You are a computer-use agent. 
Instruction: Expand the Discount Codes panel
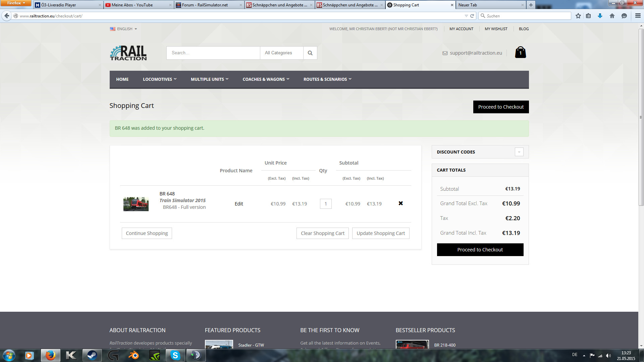[x=519, y=152]
